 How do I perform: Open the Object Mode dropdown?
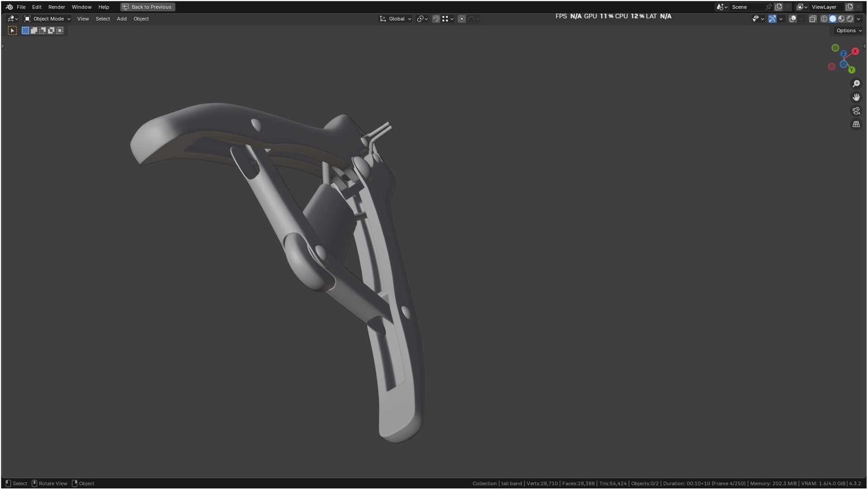tap(47, 19)
